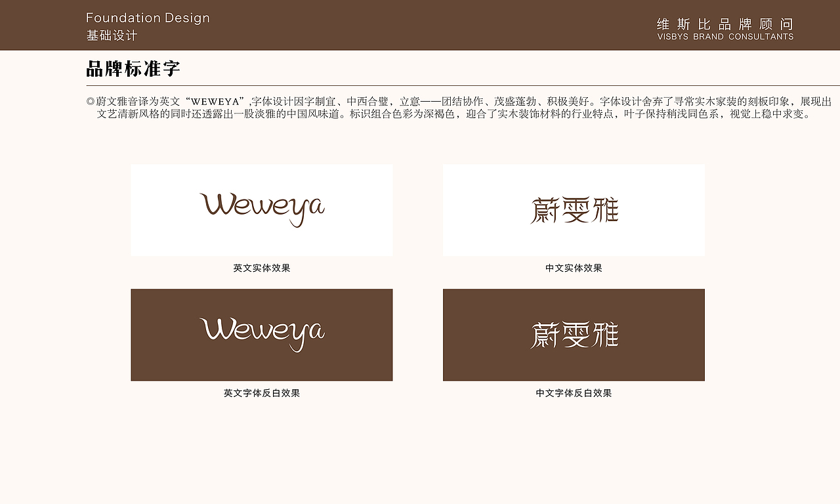Click the heading 品牌标准字

(x=133, y=68)
